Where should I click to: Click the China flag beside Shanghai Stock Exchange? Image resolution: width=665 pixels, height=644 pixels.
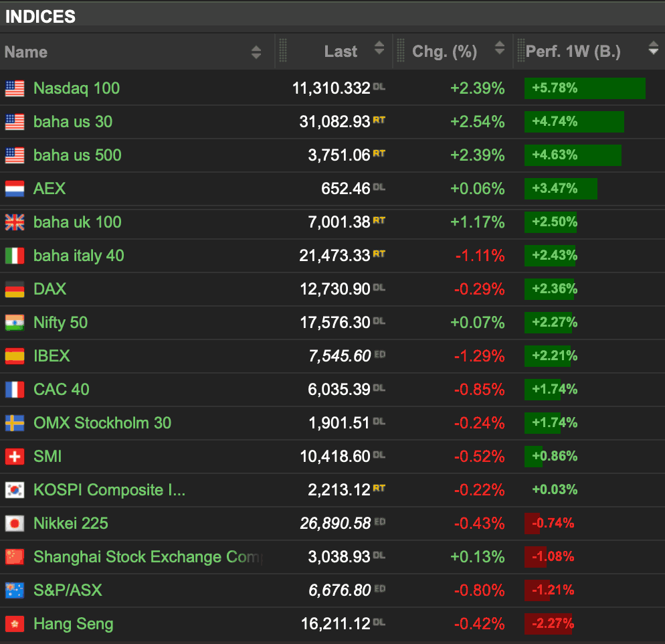click(15, 557)
